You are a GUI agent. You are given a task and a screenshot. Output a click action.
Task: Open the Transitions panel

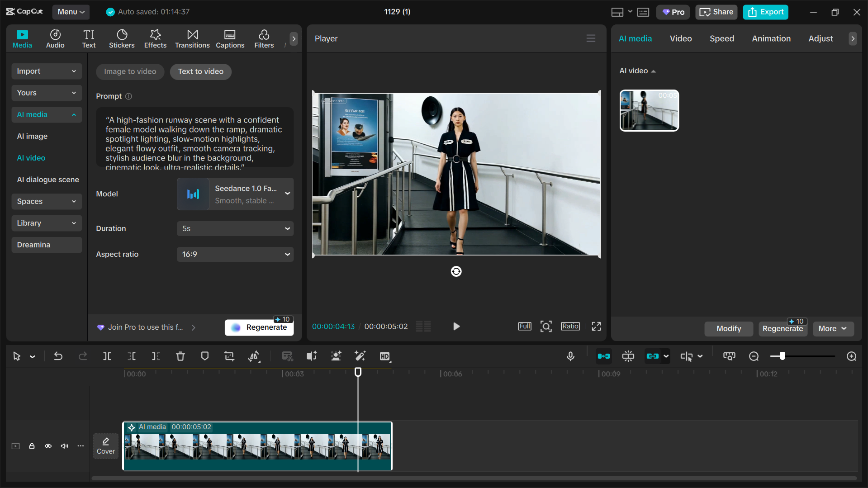tap(192, 39)
